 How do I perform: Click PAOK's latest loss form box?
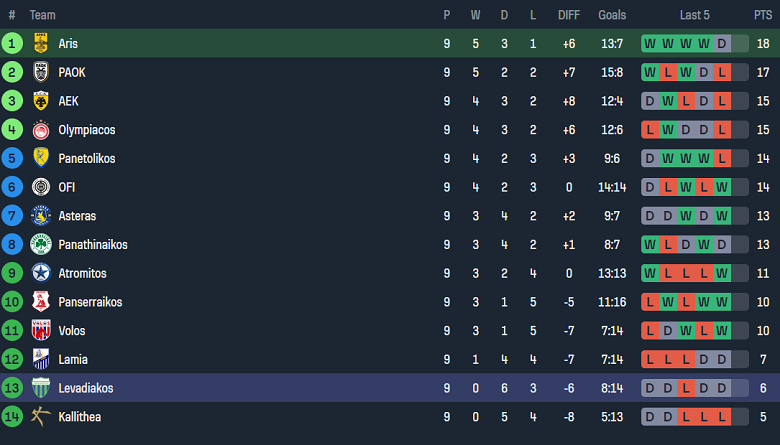[722, 72]
